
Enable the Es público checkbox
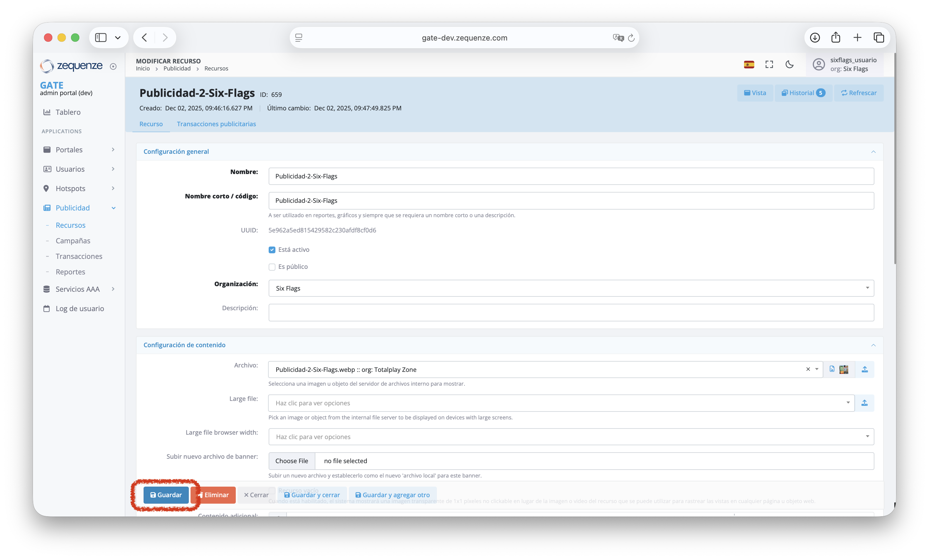tap(272, 267)
